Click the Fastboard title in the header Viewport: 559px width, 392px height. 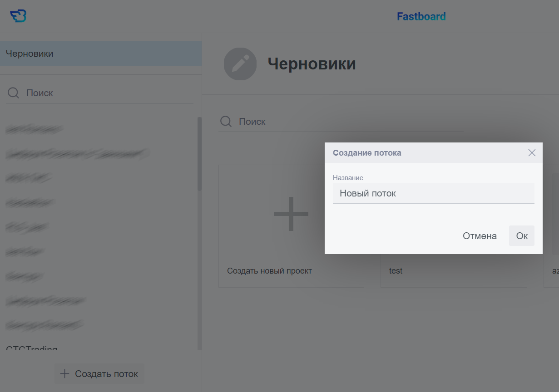(x=421, y=16)
